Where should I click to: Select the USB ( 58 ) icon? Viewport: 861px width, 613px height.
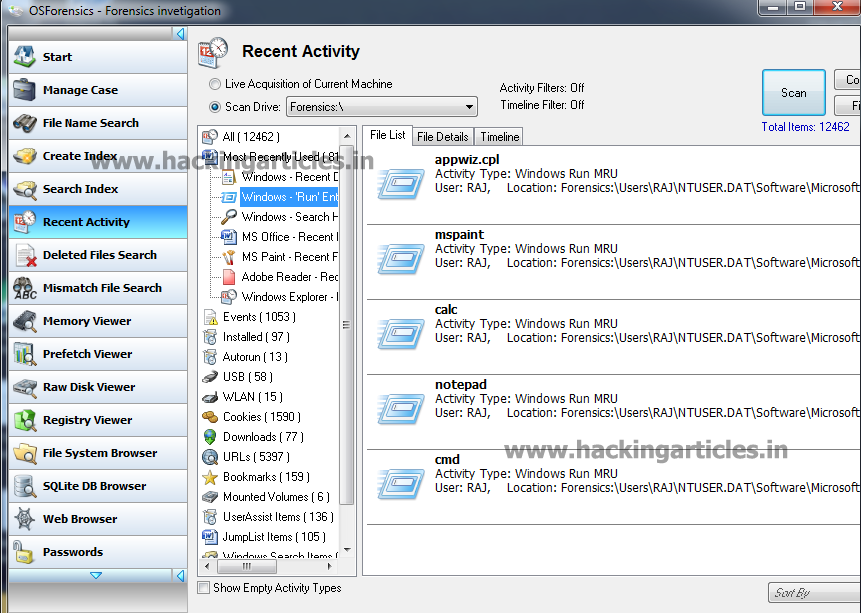click(x=210, y=377)
